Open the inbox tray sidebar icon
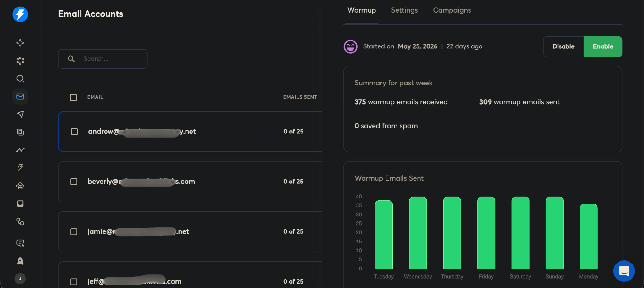Screen dimensions: 644x288 tap(20, 204)
